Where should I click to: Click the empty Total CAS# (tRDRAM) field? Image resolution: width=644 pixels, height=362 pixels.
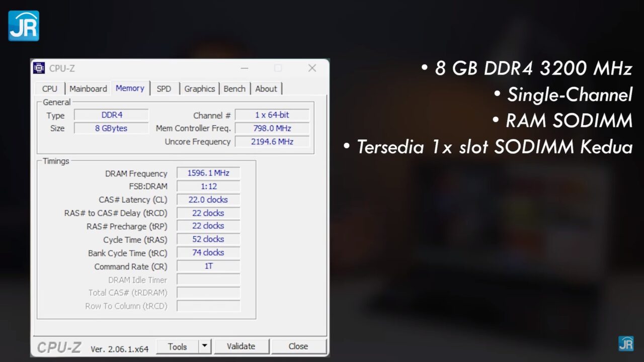tap(208, 293)
